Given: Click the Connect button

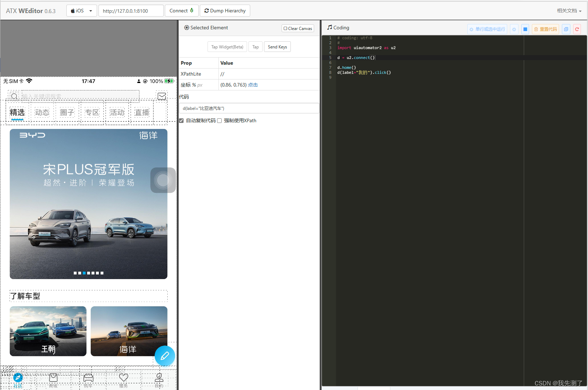Looking at the screenshot, I should pos(181,11).
